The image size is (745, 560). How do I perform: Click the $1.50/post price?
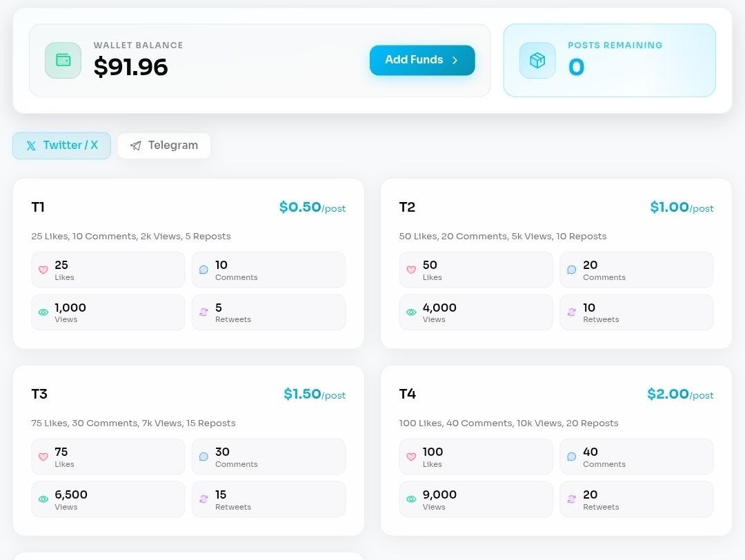point(315,394)
